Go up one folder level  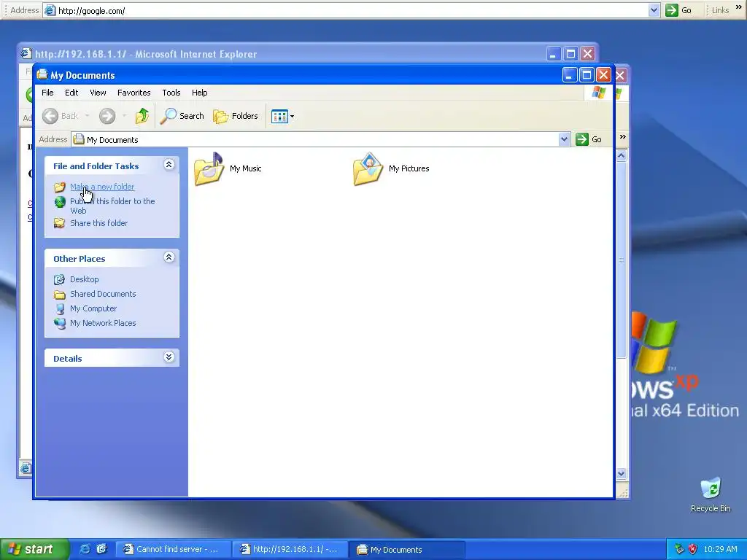point(142,116)
